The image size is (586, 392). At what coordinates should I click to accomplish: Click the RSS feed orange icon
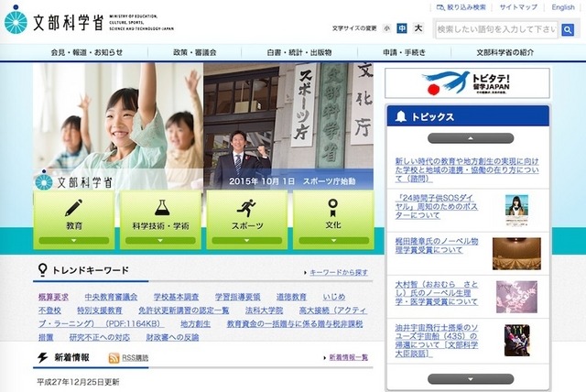coord(114,358)
